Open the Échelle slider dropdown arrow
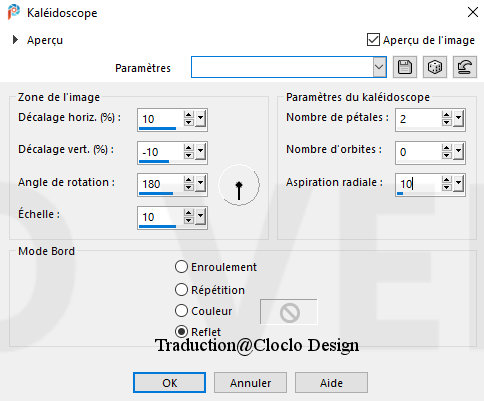The width and height of the screenshot is (484, 401). (x=200, y=217)
